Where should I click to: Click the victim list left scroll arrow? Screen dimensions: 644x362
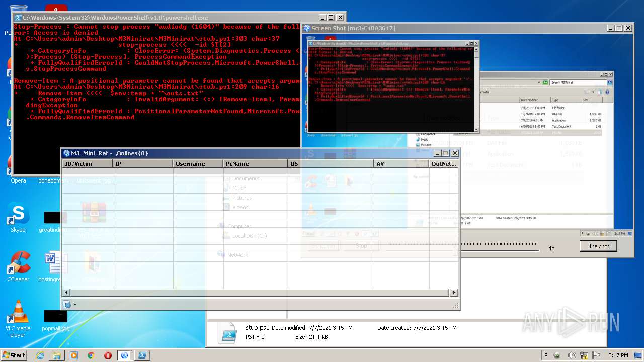pos(66,293)
